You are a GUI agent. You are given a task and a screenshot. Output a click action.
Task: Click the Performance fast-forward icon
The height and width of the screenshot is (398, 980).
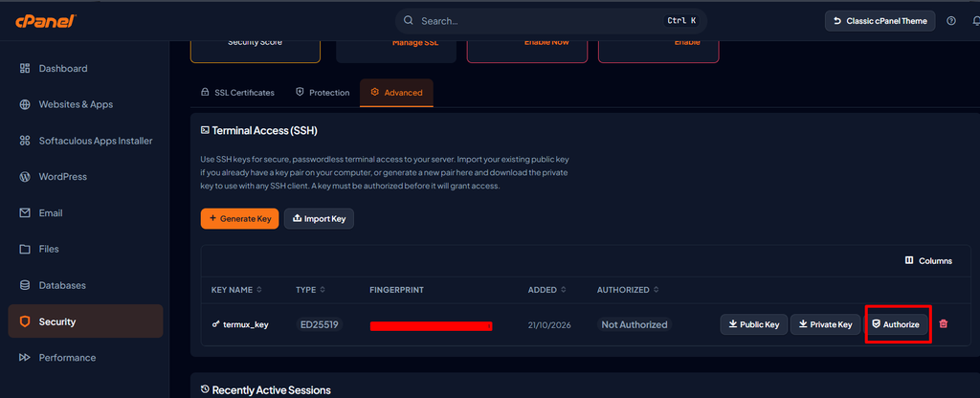coord(25,358)
